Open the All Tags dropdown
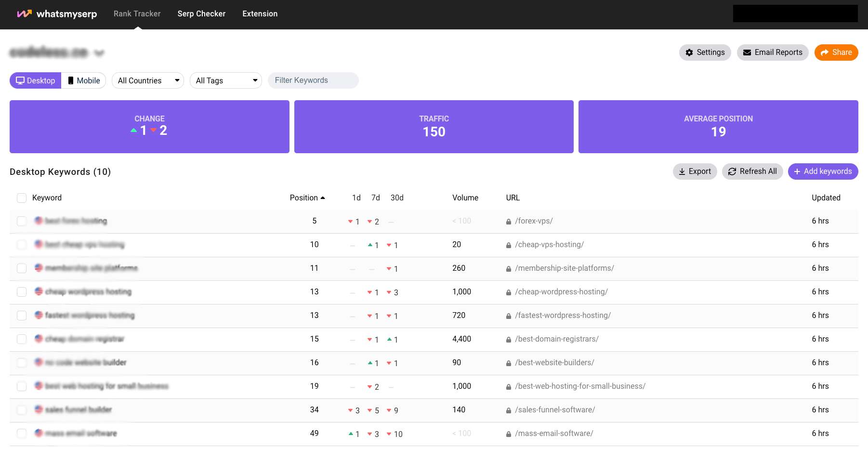Viewport: 868px width, 462px height. click(225, 80)
